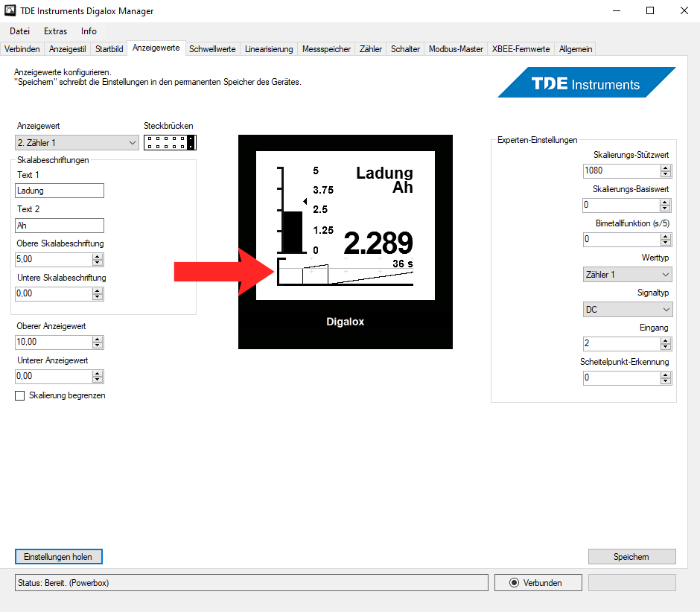Increase Untere Skalabeschriftung with up arrow
This screenshot has width=700, height=612.
pyautogui.click(x=98, y=290)
